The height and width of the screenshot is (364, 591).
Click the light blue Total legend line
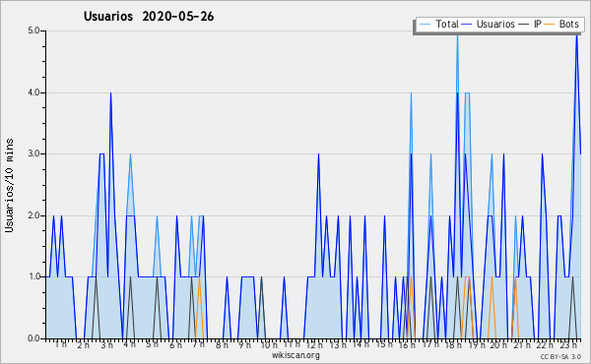pyautogui.click(x=426, y=25)
